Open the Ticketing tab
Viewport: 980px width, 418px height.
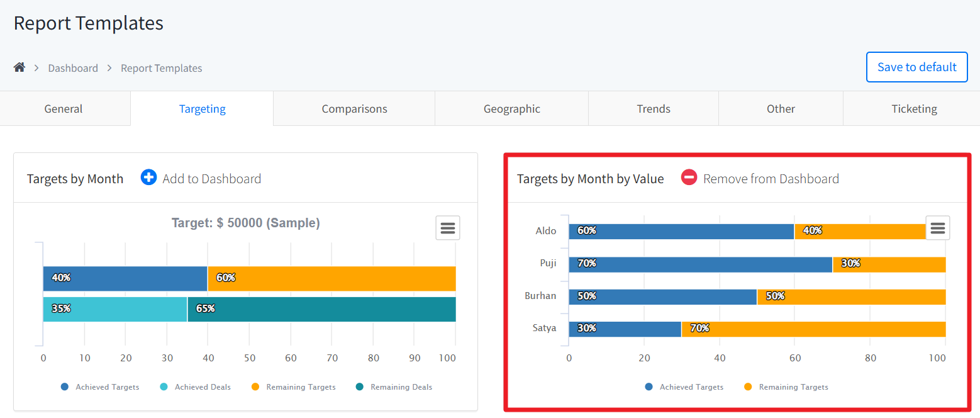click(x=914, y=109)
